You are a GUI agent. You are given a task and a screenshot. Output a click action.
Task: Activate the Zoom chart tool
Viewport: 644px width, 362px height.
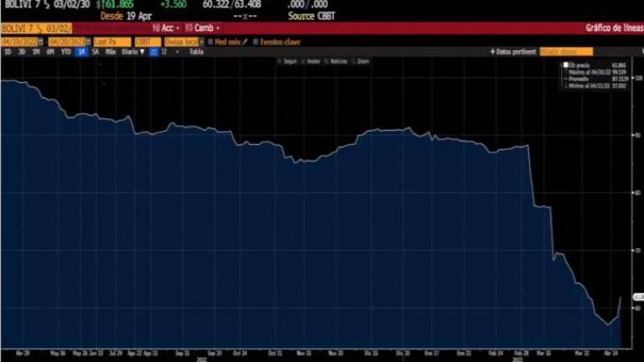[x=354, y=61]
